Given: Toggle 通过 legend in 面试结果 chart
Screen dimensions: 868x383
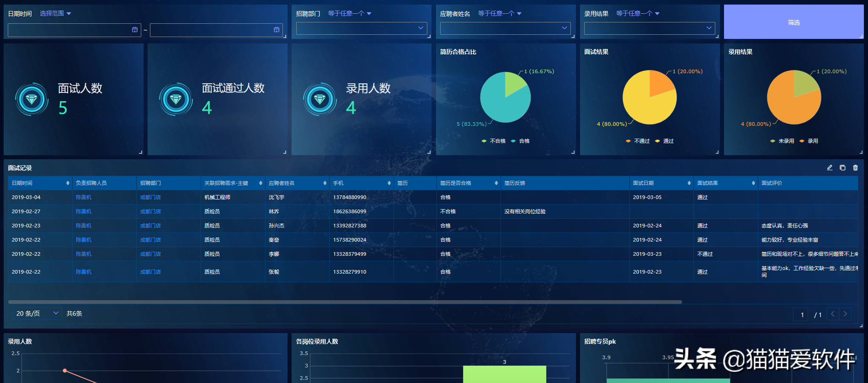Looking at the screenshot, I should 665,141.
